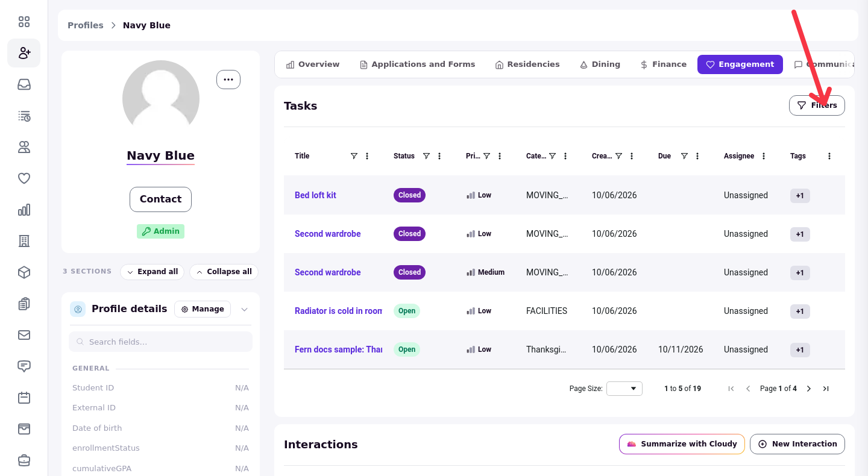Open the Bed loft kit task
The width and height of the screenshot is (868, 476).
tap(315, 195)
